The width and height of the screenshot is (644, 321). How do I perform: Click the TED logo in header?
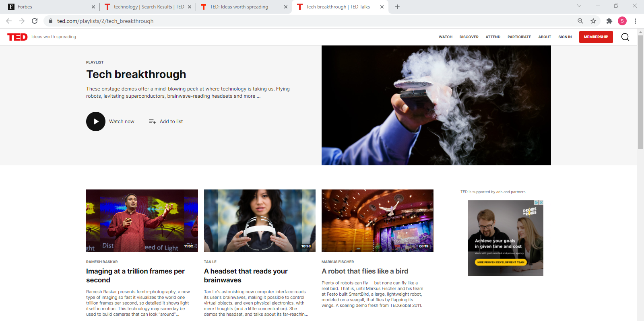click(x=17, y=37)
